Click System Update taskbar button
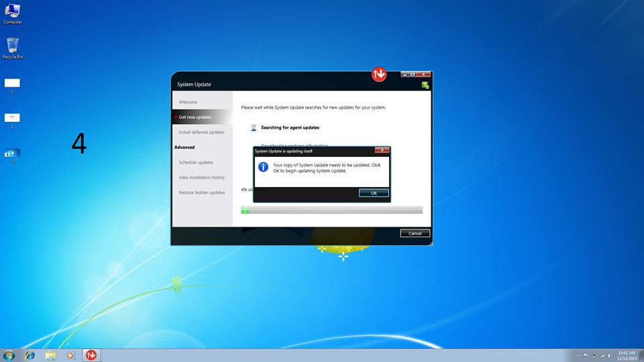 (x=91, y=355)
